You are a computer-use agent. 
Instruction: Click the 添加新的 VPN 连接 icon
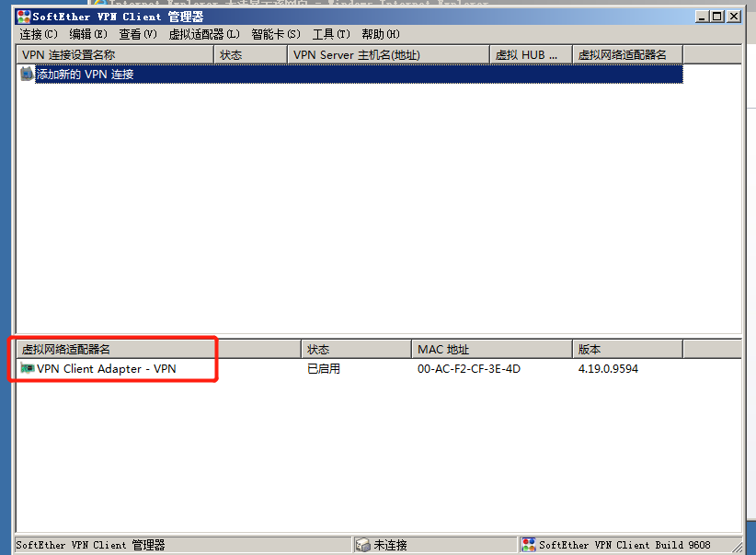click(27, 74)
